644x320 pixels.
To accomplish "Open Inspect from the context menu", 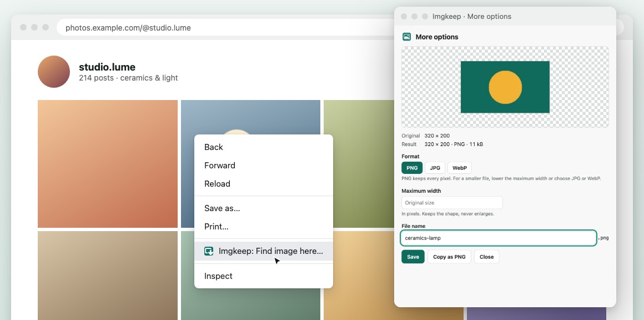I will coord(264,276).
